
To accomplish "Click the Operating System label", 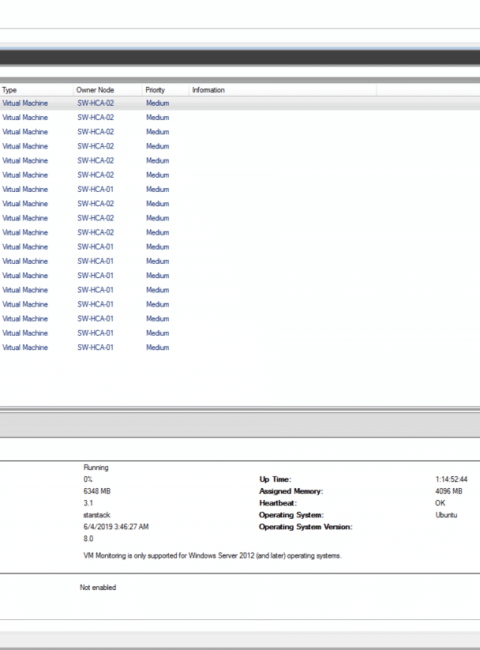I will [291, 515].
